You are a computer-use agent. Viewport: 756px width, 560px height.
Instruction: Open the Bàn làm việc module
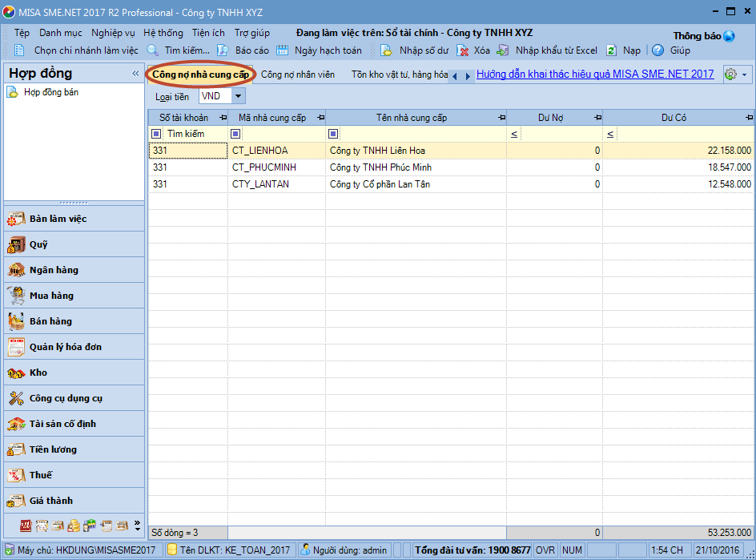74,219
